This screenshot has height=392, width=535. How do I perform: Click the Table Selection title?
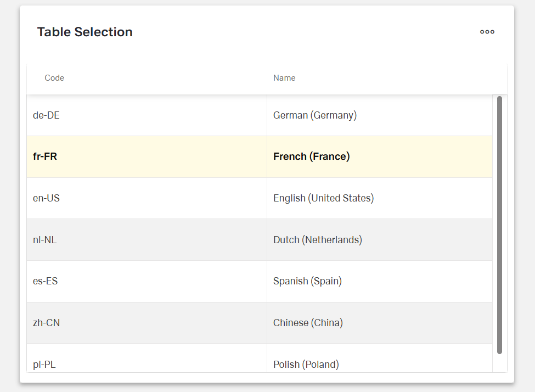[x=85, y=32]
